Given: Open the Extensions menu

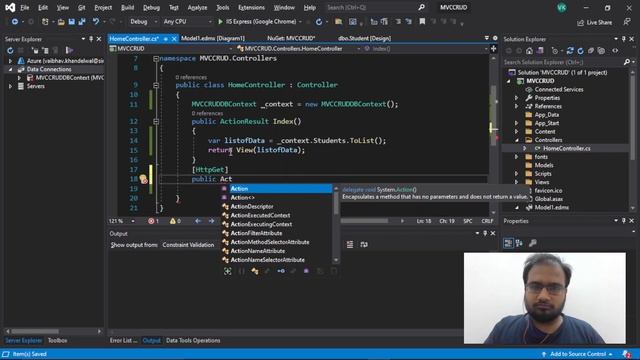Looking at the screenshot, I should [251, 7].
